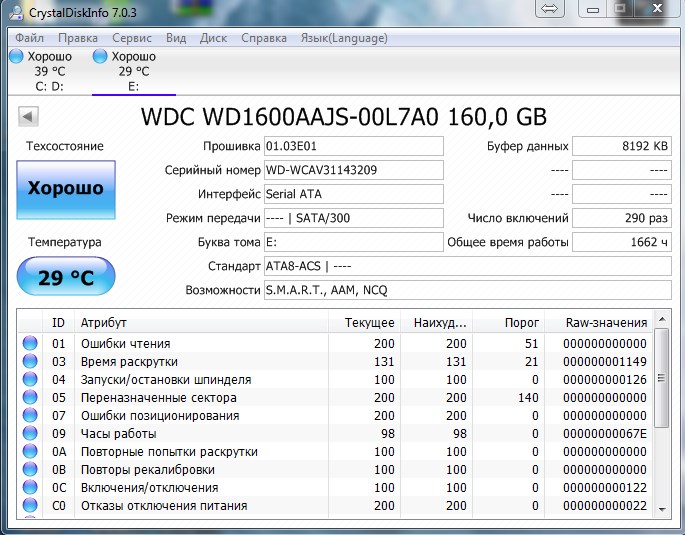Click the Буква тома field E:
This screenshot has width=685, height=535.
[354, 242]
